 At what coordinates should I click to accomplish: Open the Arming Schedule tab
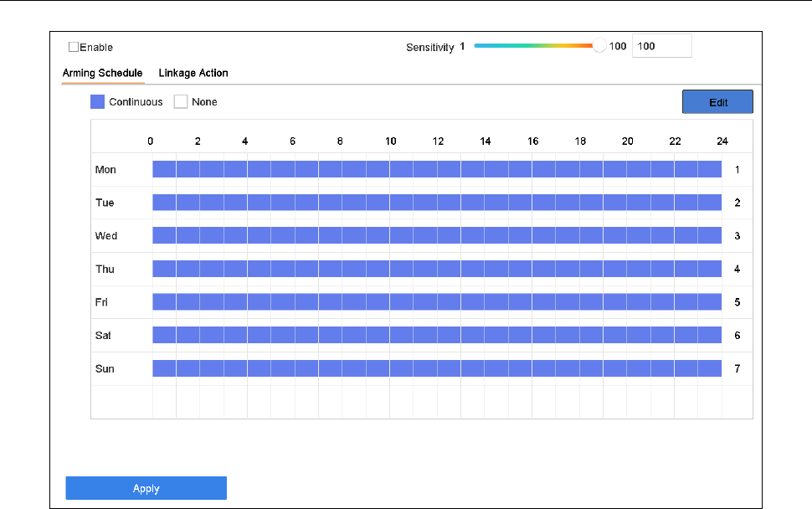(x=102, y=73)
